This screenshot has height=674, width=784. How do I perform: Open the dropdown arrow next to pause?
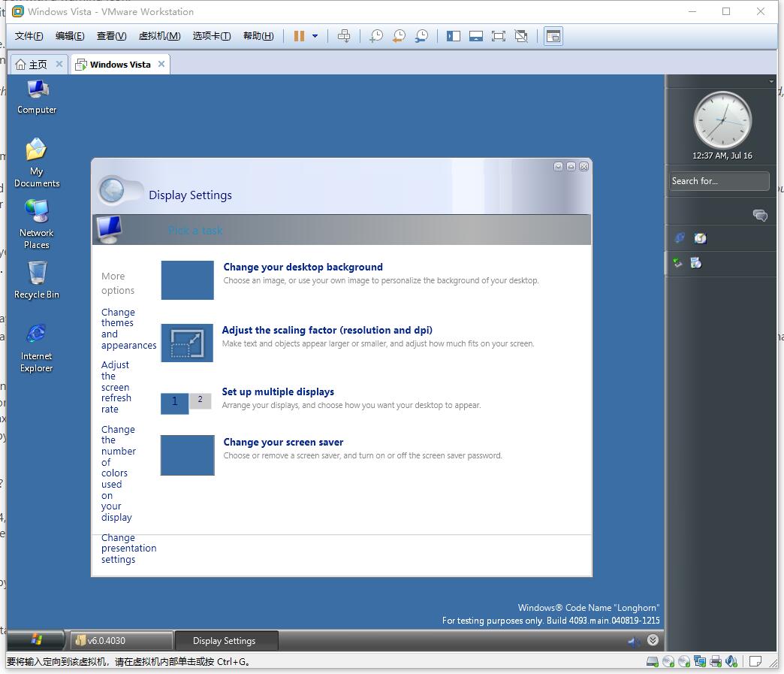[315, 36]
